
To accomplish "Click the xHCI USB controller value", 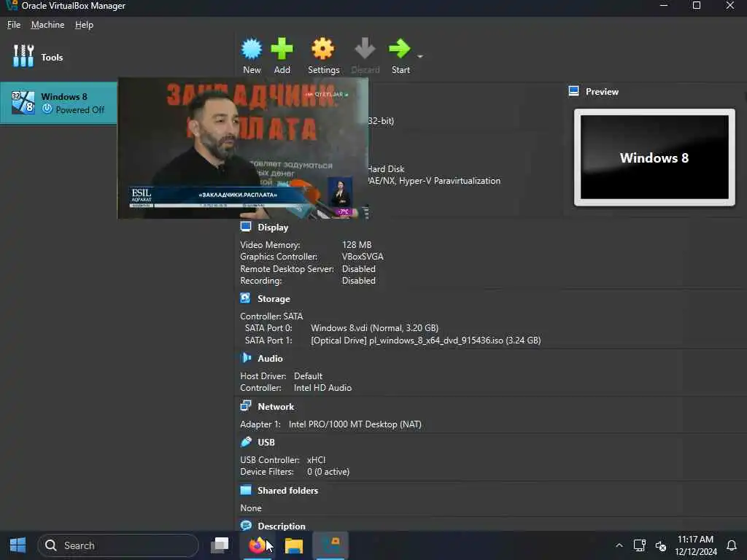I will [317, 460].
